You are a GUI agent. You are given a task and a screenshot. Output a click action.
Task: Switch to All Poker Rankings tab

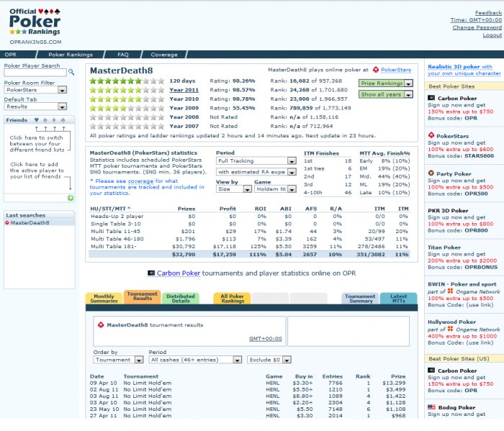[x=233, y=299]
